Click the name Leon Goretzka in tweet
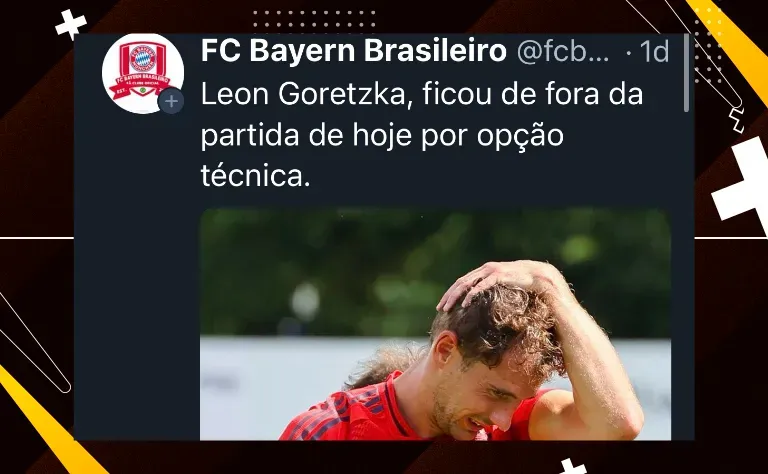The width and height of the screenshot is (768, 474). click(303, 94)
